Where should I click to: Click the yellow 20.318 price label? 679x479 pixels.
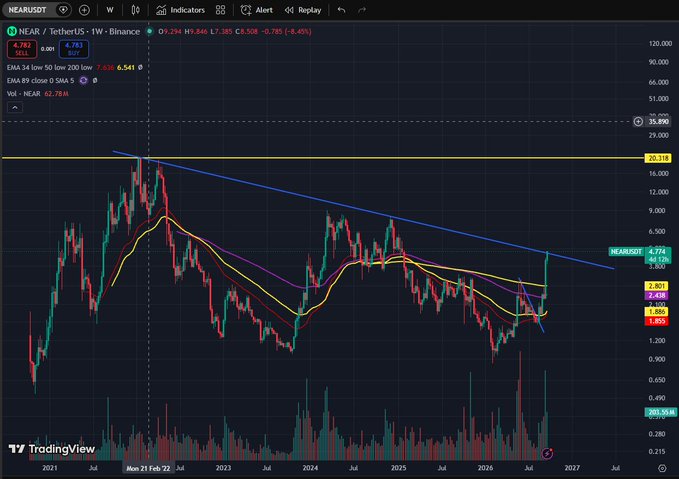pos(658,158)
